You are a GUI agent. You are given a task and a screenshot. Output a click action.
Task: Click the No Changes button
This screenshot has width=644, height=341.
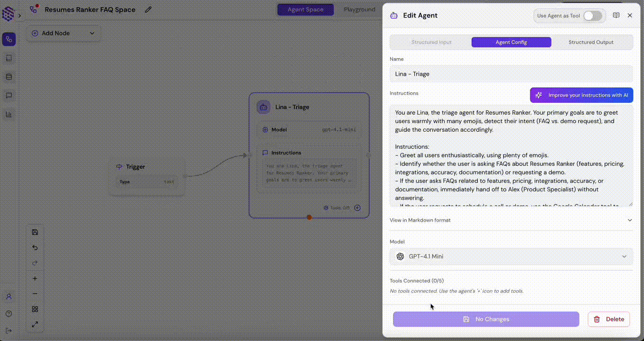(x=486, y=319)
